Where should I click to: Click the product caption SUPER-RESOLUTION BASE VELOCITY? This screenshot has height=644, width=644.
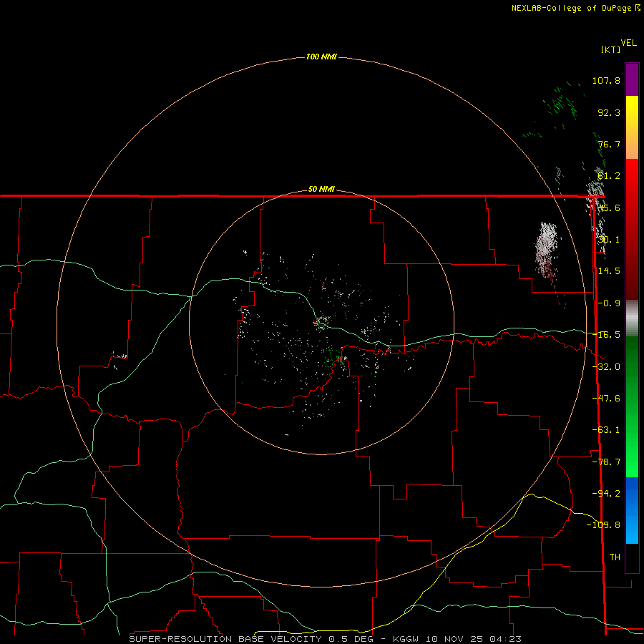pos(225,639)
